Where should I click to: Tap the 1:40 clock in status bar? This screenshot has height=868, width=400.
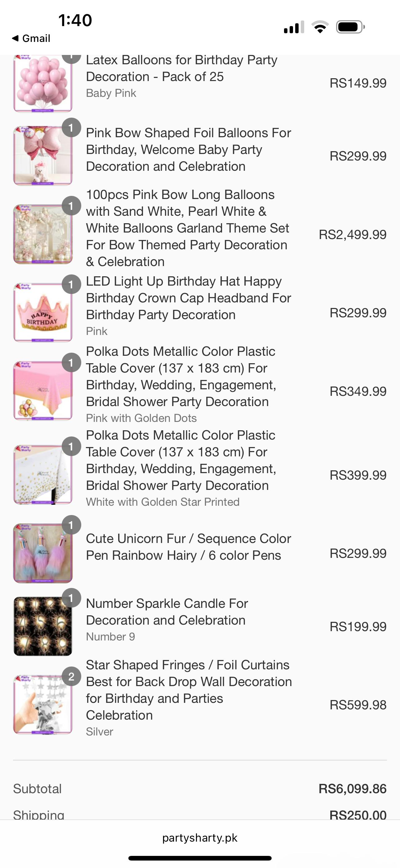click(75, 20)
